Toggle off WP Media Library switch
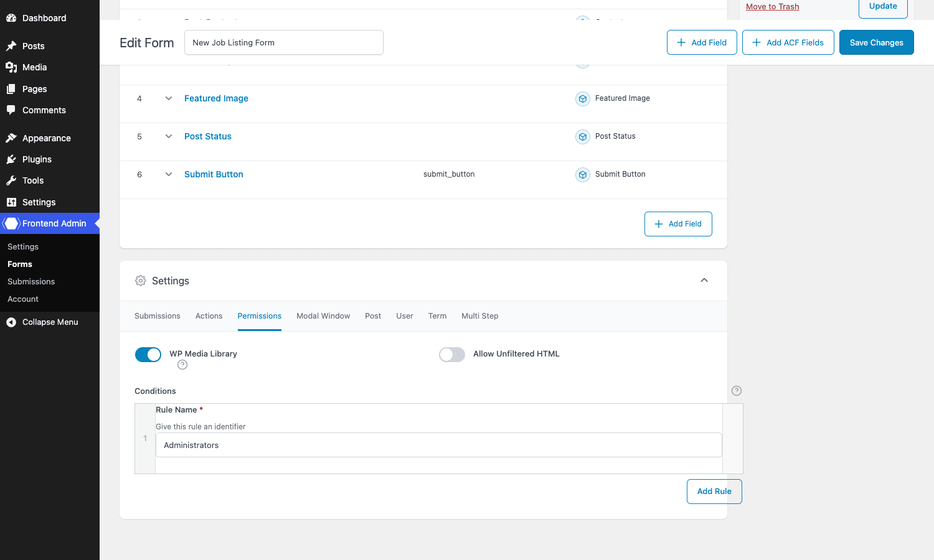 (x=148, y=355)
